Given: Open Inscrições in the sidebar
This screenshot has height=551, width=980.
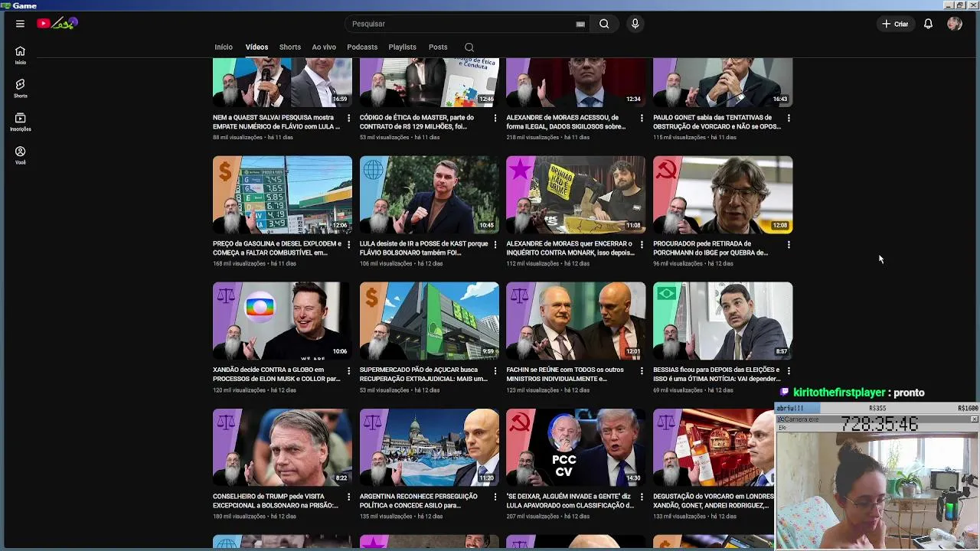Looking at the screenshot, I should 21,122.
